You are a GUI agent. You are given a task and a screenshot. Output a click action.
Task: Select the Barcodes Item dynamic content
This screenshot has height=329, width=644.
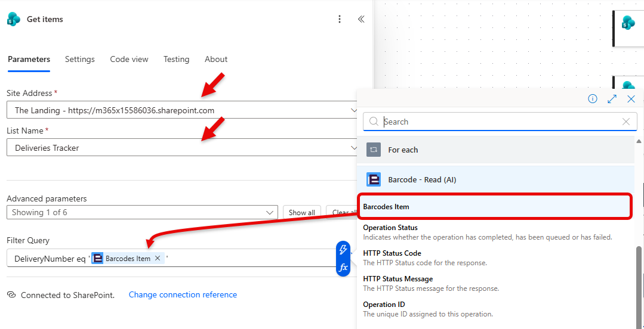tap(495, 207)
